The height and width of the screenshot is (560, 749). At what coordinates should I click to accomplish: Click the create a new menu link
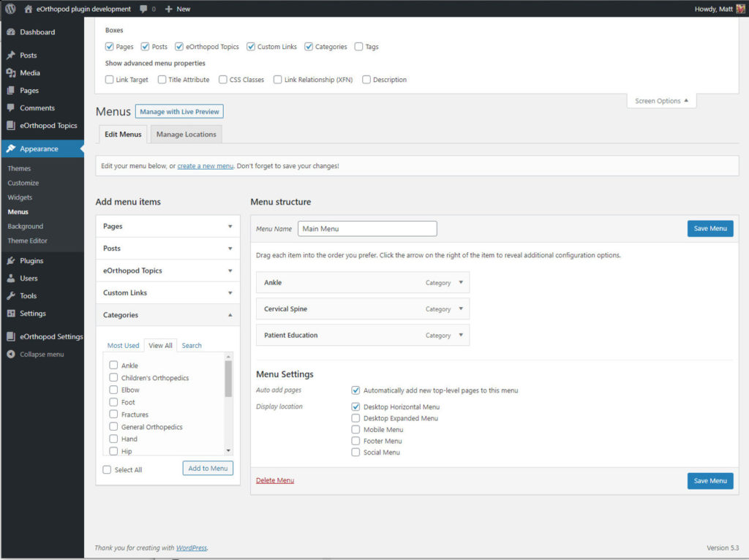tap(206, 166)
